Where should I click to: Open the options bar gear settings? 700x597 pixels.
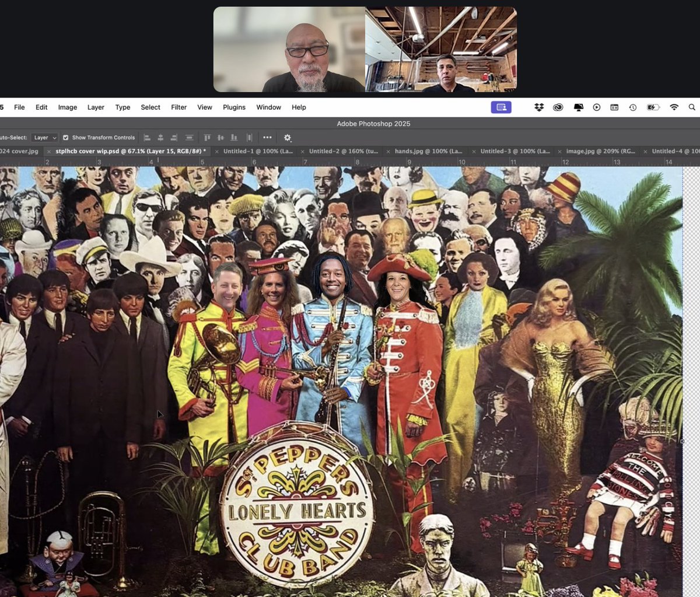click(288, 138)
